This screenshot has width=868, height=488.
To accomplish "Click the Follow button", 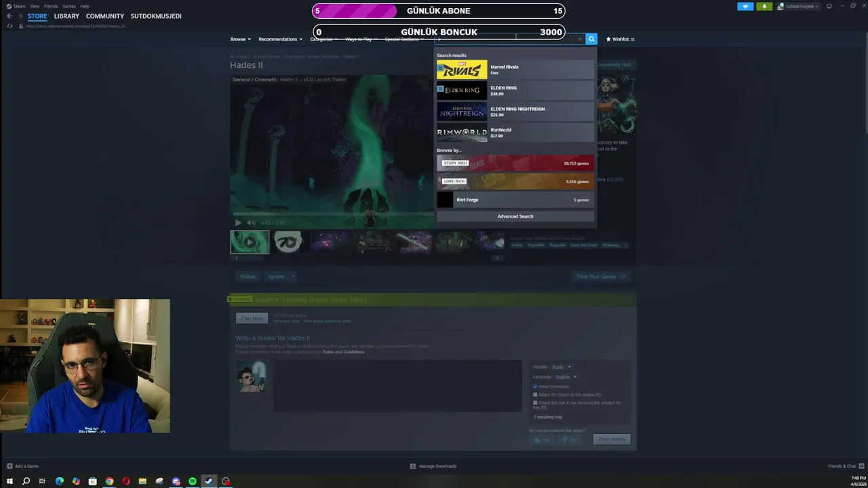I will pyautogui.click(x=248, y=277).
